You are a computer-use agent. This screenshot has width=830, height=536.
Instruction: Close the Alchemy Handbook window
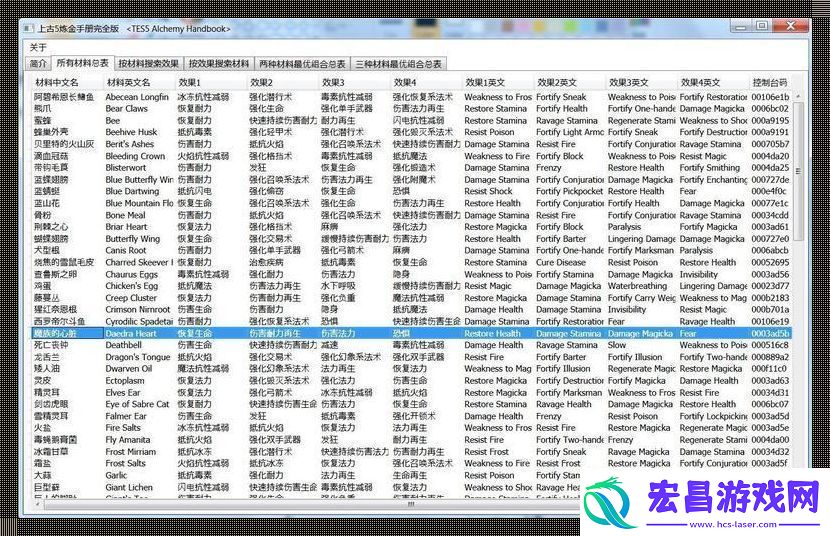point(790,26)
